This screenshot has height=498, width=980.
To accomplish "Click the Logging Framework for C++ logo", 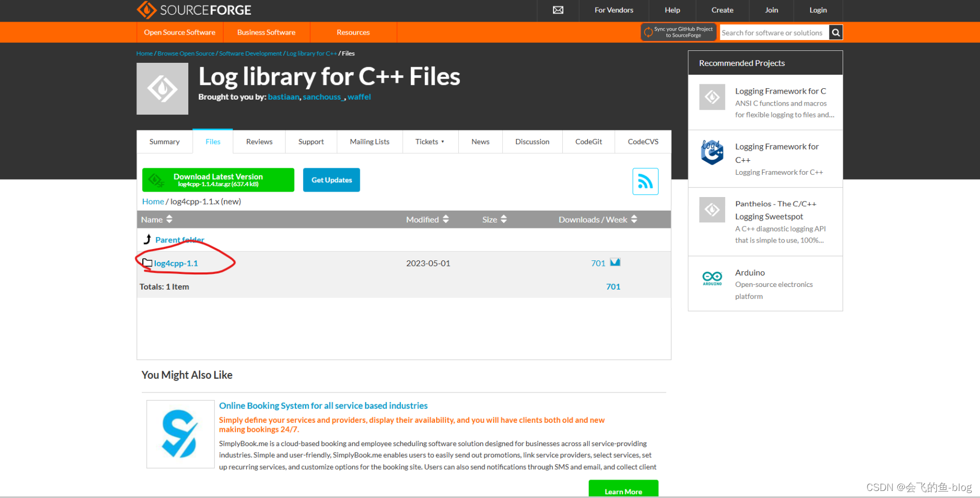I will pos(712,152).
